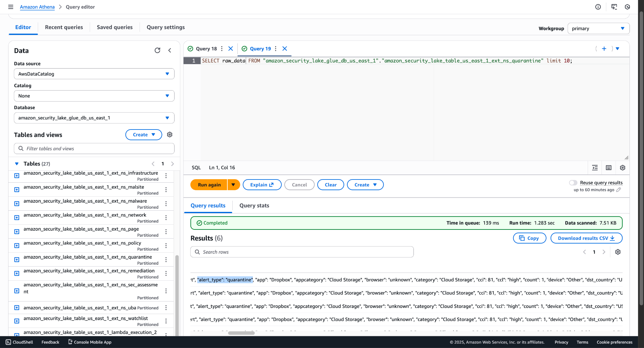Image resolution: width=644 pixels, height=348 pixels.
Task: Download results CSV
Action: (586, 238)
